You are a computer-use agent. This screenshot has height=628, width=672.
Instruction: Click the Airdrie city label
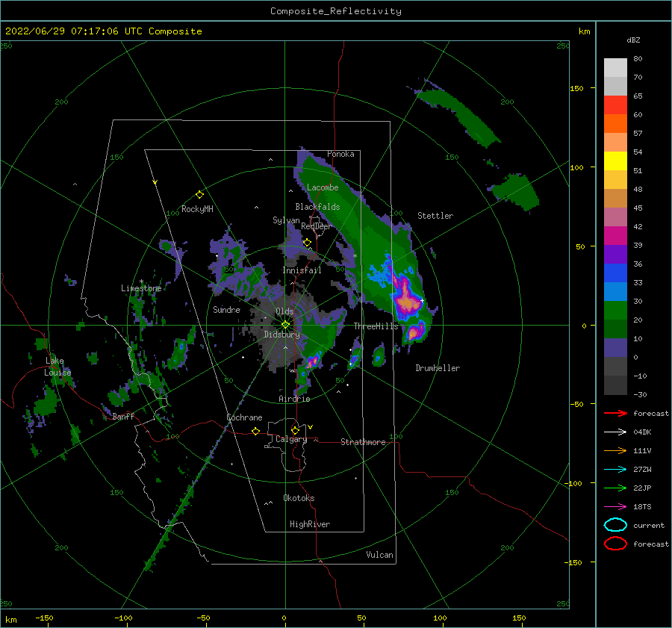click(x=294, y=399)
